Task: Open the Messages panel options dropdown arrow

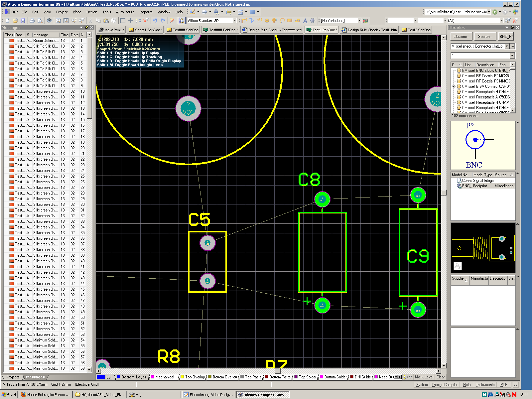Action: click(x=81, y=28)
